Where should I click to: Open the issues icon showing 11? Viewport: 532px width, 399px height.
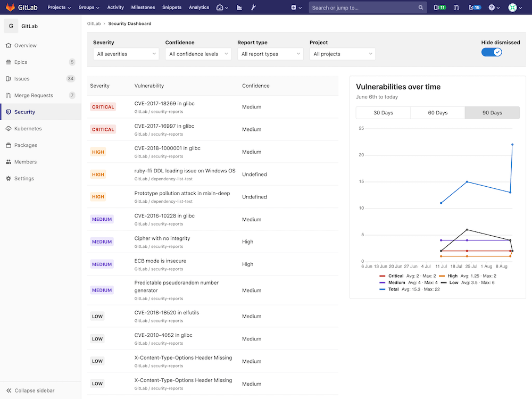point(439,7)
